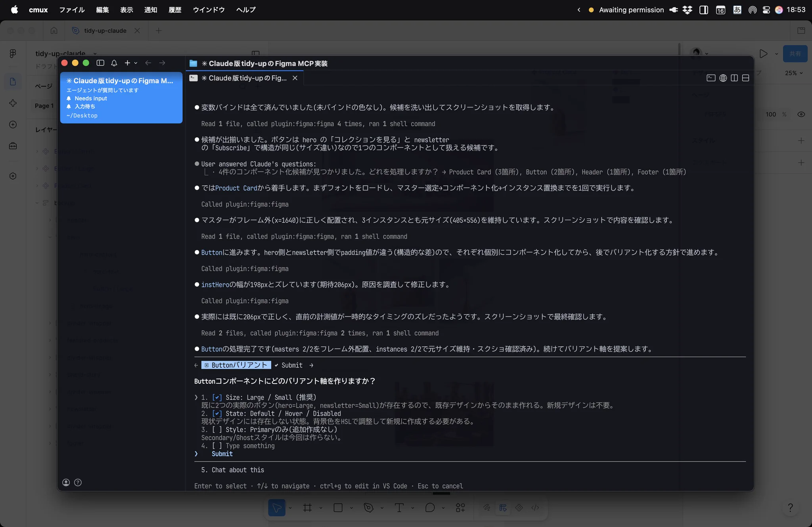The width and height of the screenshot is (812, 527).
Task: Select Chat about this option
Action: pos(232,470)
